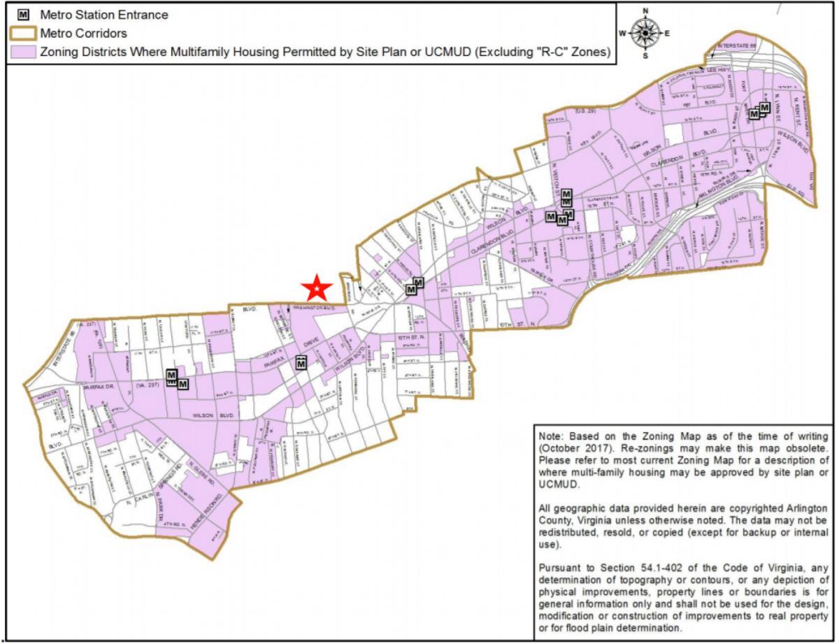This screenshot has height=644, width=839.
Task: Select the stacked Metro icon in the Ballston pair
Action: tap(171, 377)
